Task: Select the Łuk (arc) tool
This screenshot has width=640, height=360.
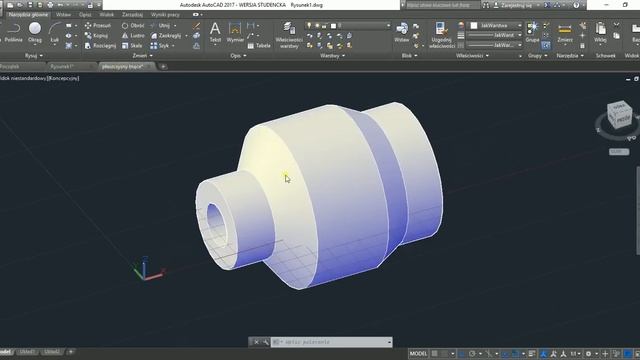Action: pyautogui.click(x=54, y=32)
